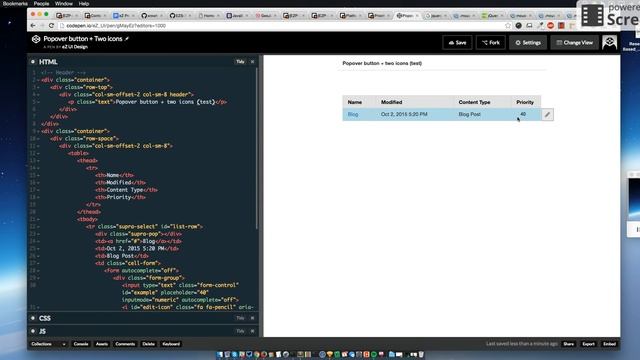Fork this pen

click(x=491, y=42)
